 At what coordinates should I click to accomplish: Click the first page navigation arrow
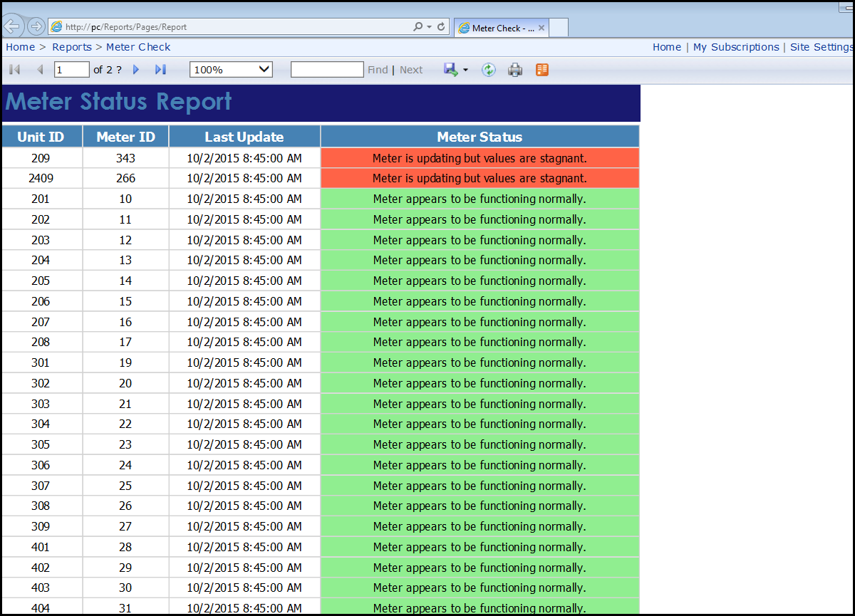tap(14, 70)
